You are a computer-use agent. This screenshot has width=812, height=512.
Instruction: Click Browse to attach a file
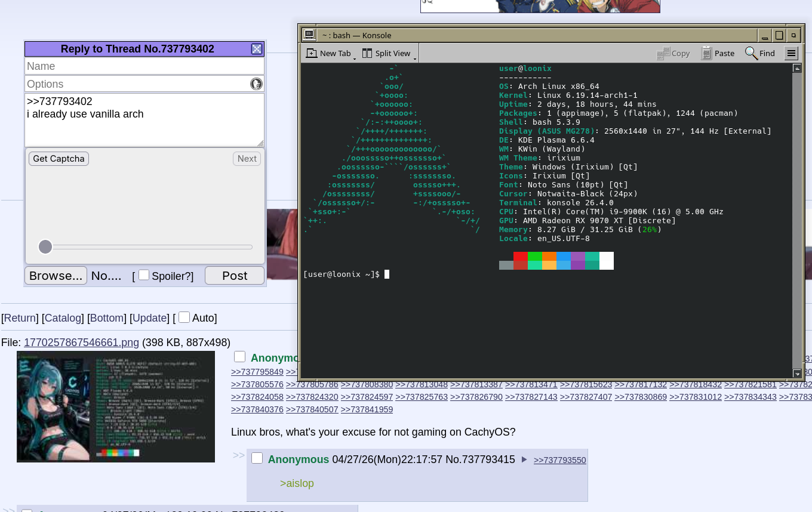[56, 276]
